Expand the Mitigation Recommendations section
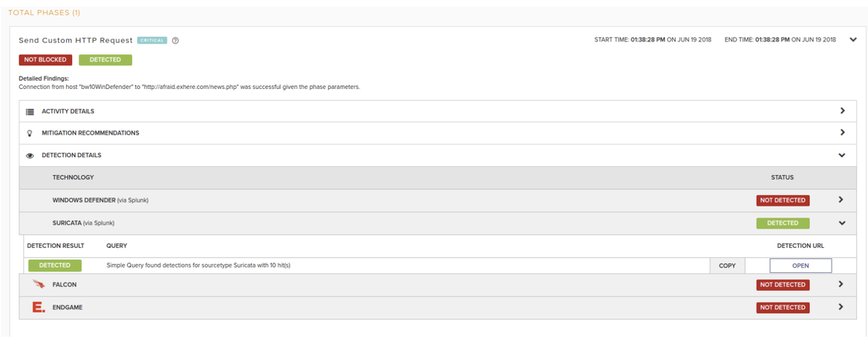868x339 pixels. coord(842,133)
